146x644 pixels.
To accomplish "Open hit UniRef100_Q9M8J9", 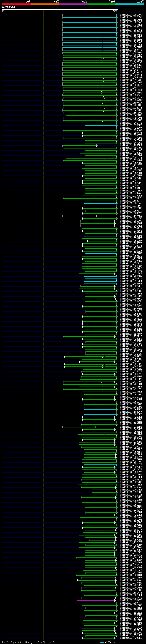I will point(131,27).
